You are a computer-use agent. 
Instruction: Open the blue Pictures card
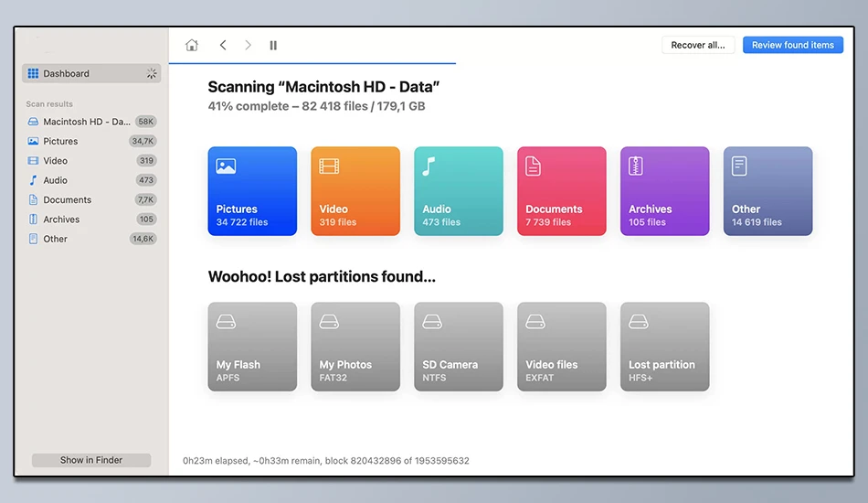pyautogui.click(x=252, y=191)
